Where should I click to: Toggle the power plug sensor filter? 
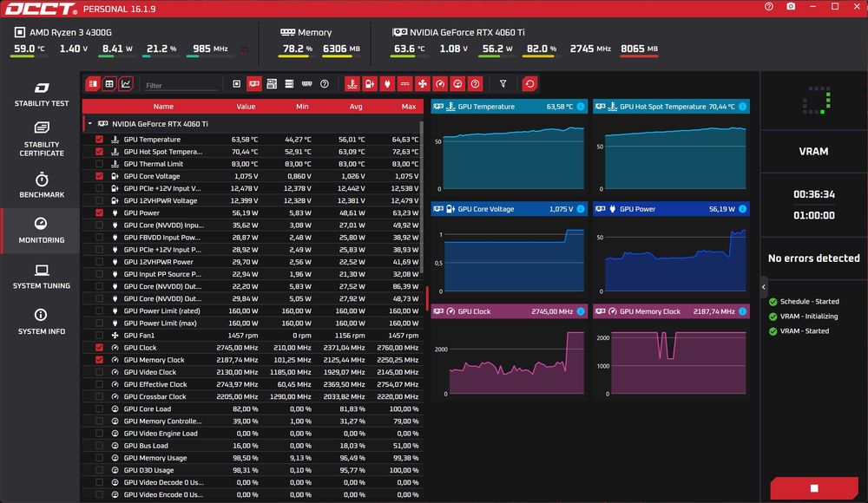tap(387, 84)
